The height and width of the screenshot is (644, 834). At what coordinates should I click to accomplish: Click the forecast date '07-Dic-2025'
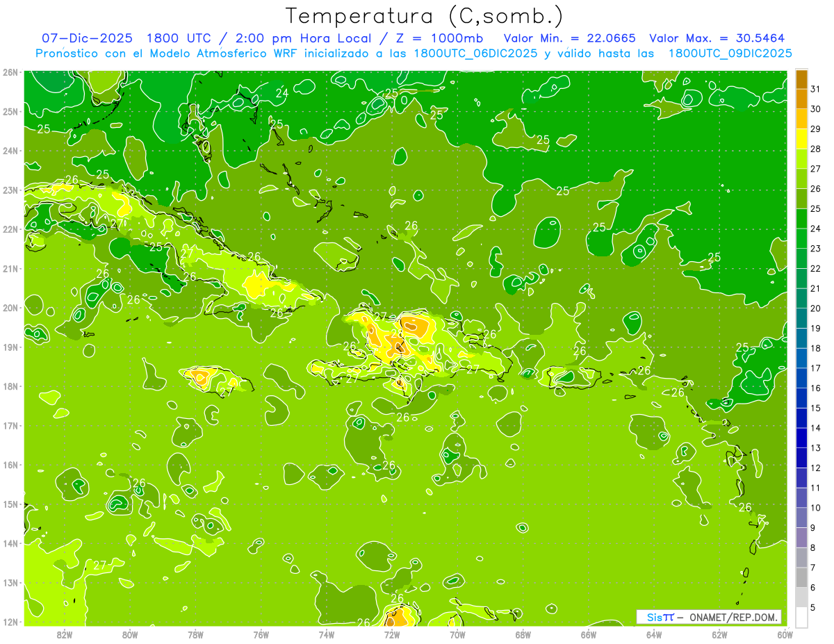(x=87, y=38)
